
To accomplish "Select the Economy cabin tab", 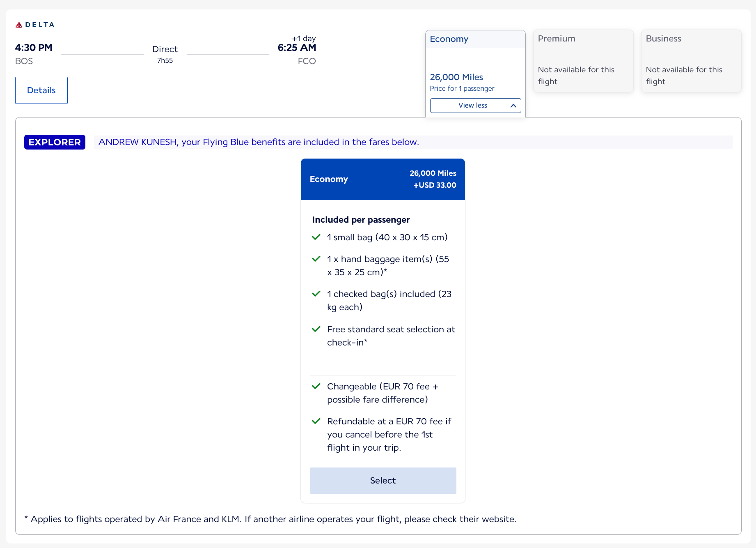I will (475, 74).
